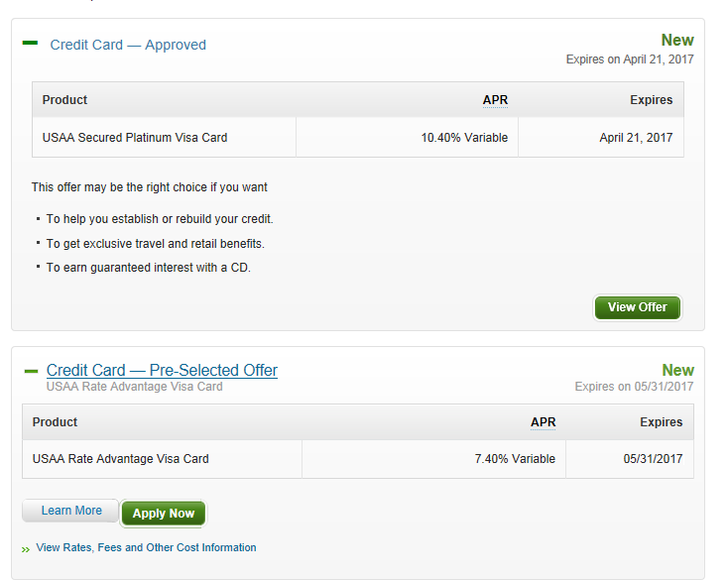The height and width of the screenshot is (581, 728).
Task: Click the 7.40% Variable value
Action: (x=515, y=459)
